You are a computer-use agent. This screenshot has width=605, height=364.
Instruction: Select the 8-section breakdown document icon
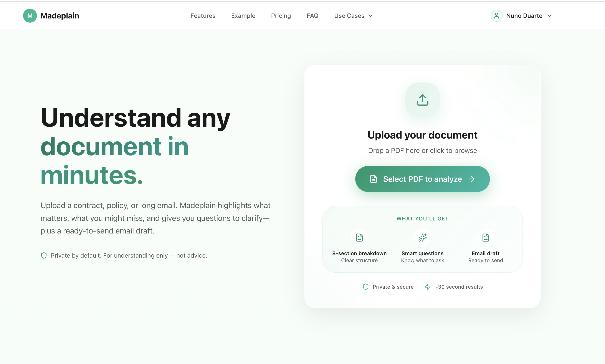[x=359, y=237]
